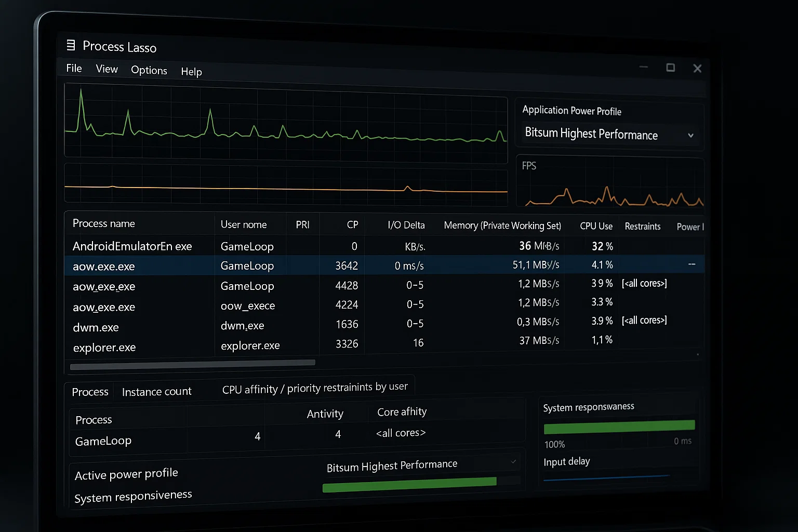The image size is (798, 532).
Task: Expand the Application Power Profile dropdown
Action: tap(609, 134)
